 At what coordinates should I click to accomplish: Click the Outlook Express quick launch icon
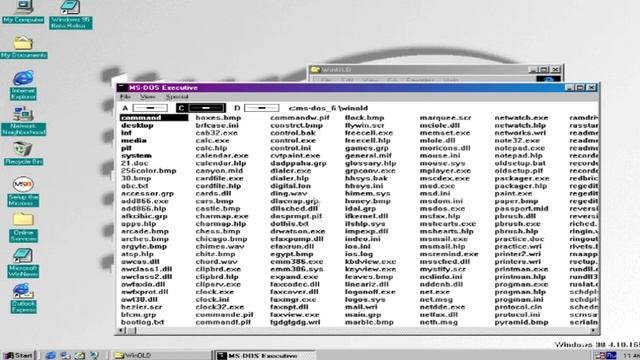(65, 356)
